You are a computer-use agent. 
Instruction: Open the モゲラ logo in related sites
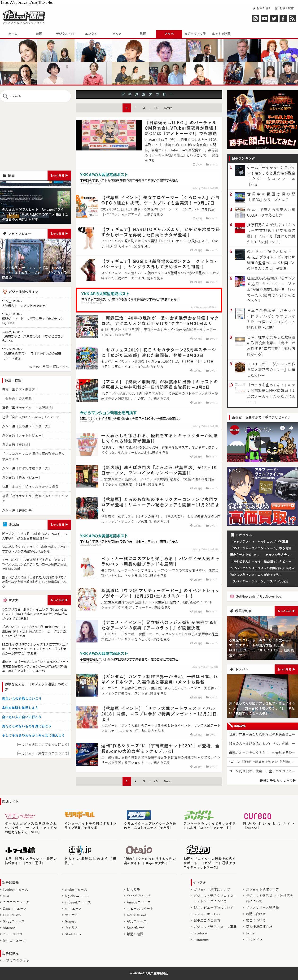point(139,815)
